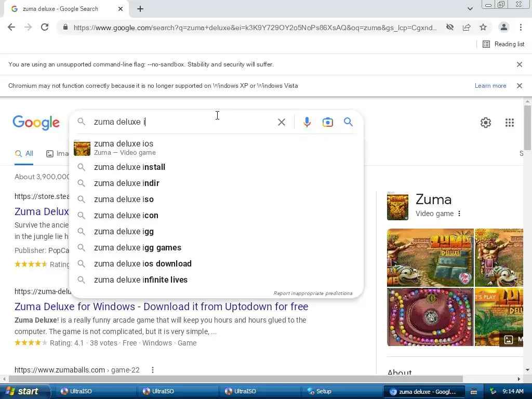Click inside the search text field
The image size is (532, 399).
[x=183, y=122]
